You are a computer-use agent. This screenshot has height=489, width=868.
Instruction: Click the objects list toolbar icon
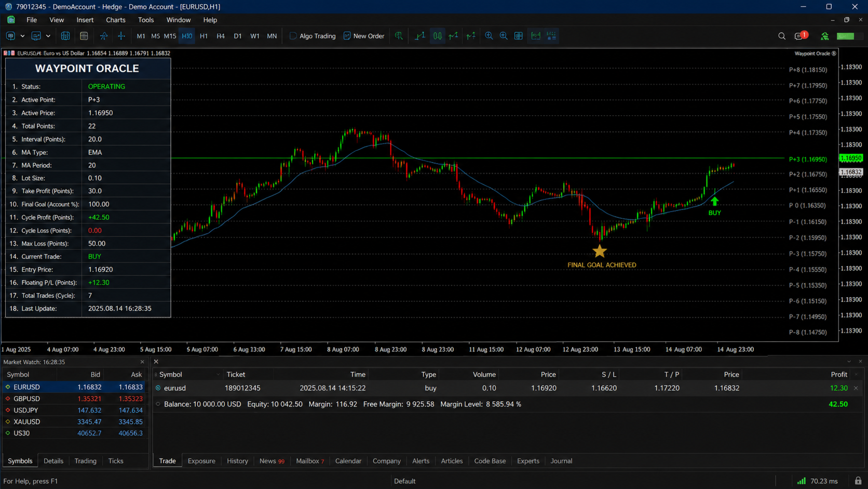coord(551,36)
